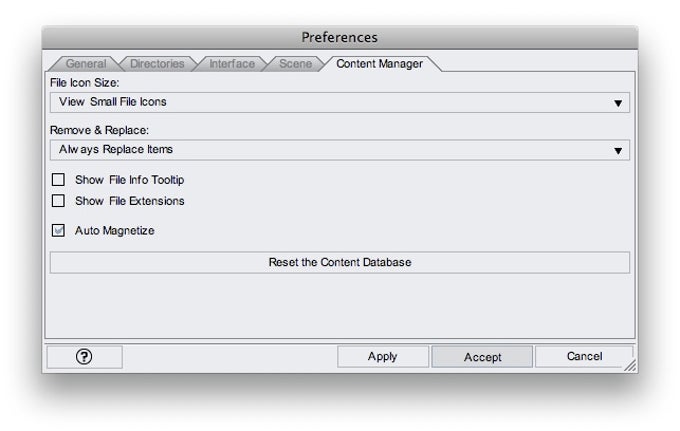Enable Show File Extensions checkbox
The image size is (680, 431).
(58, 201)
